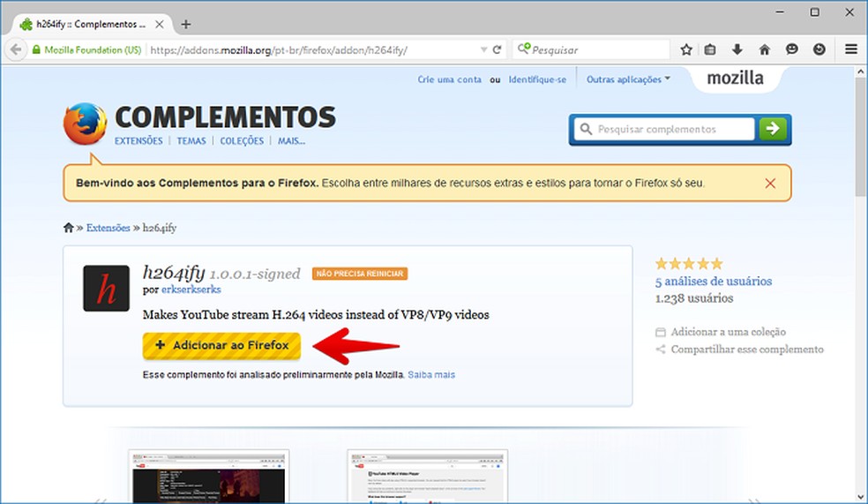The image size is (868, 504).
Task: Open Crie uma conta link
Action: pos(450,79)
